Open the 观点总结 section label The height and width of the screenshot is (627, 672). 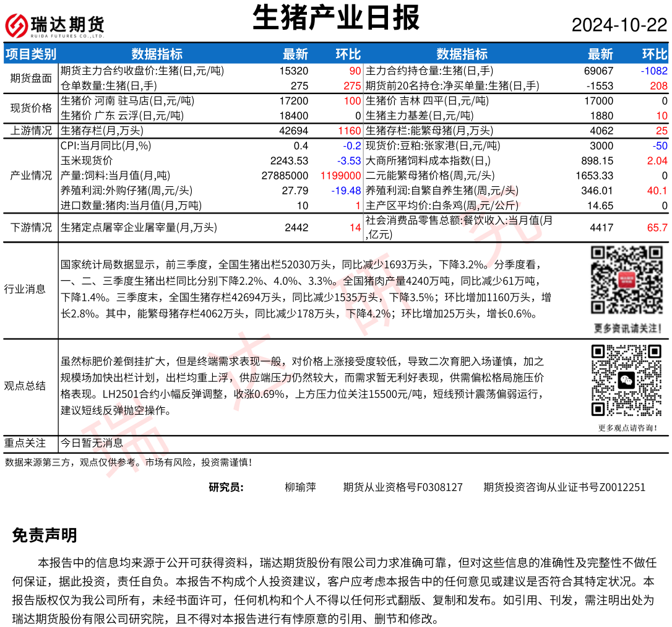(x=25, y=386)
